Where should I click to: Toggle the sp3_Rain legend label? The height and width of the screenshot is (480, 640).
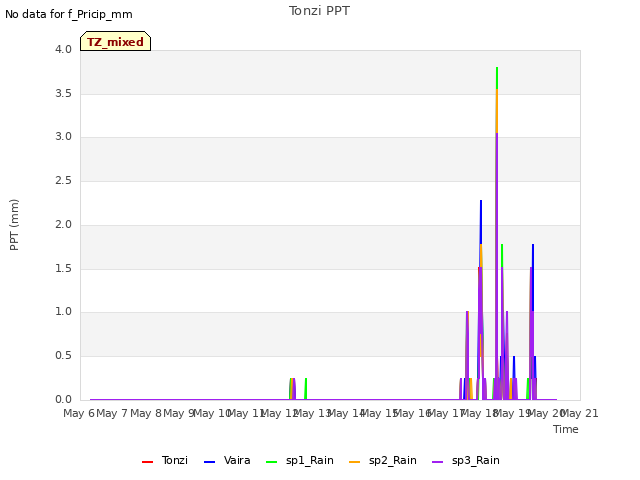(476, 460)
